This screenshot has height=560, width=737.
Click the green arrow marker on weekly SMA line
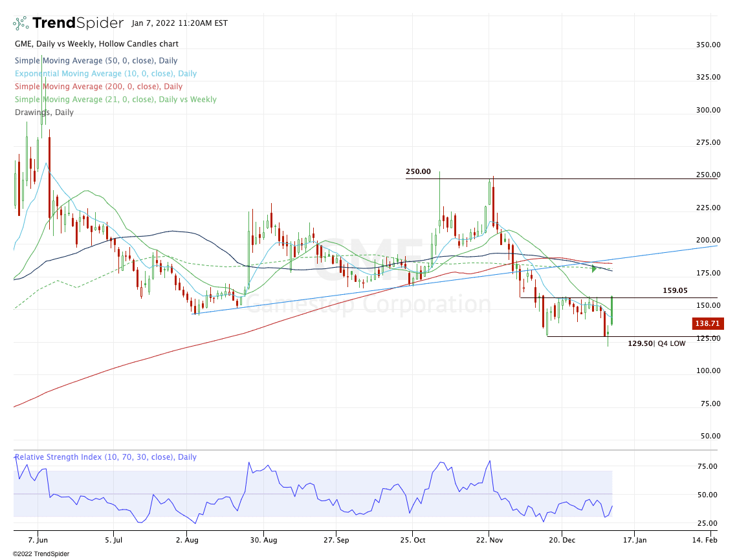pyautogui.click(x=594, y=269)
